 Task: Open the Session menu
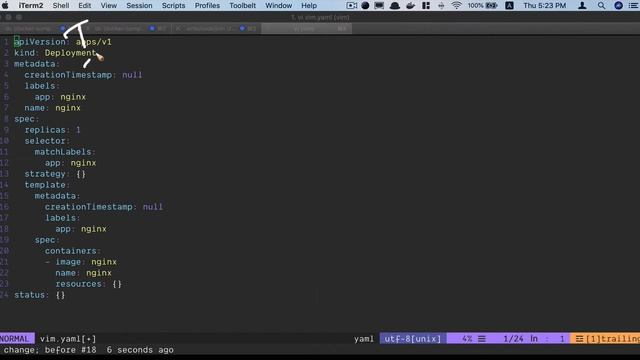[139, 5]
